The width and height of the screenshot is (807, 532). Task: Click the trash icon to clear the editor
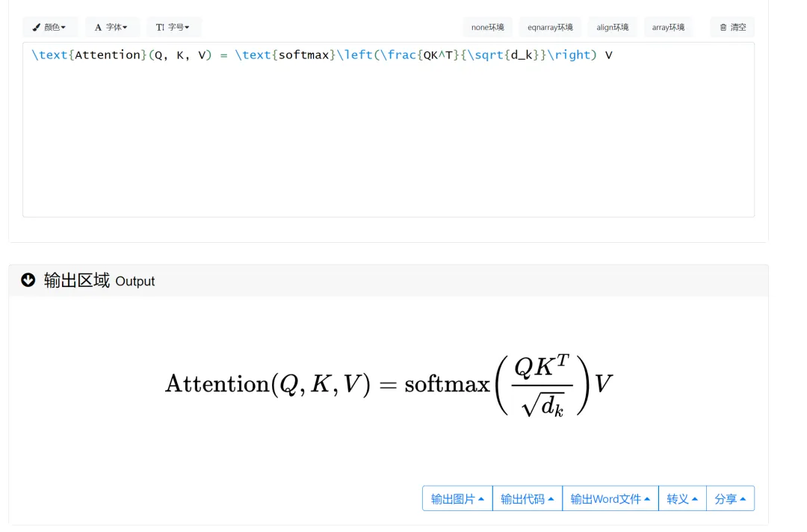click(x=723, y=28)
